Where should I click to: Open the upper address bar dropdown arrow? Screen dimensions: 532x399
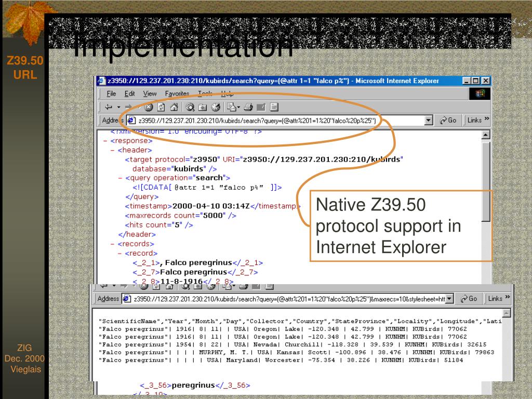click(x=429, y=121)
